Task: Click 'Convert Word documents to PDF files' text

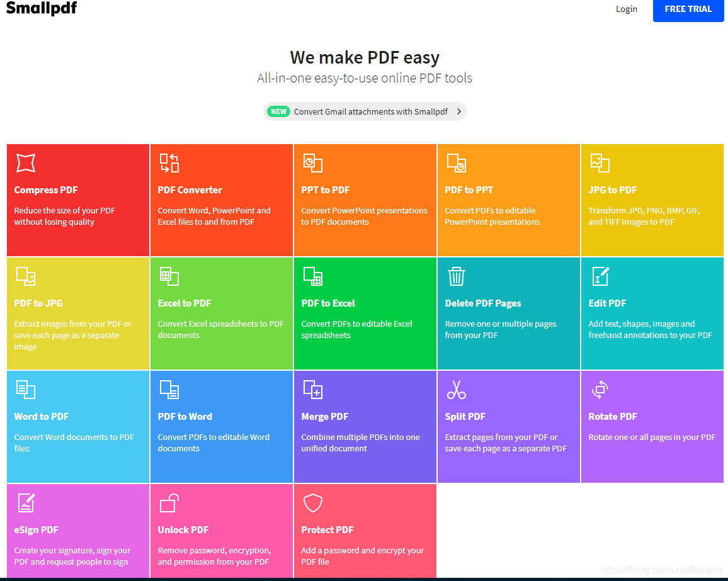Action: tap(74, 443)
